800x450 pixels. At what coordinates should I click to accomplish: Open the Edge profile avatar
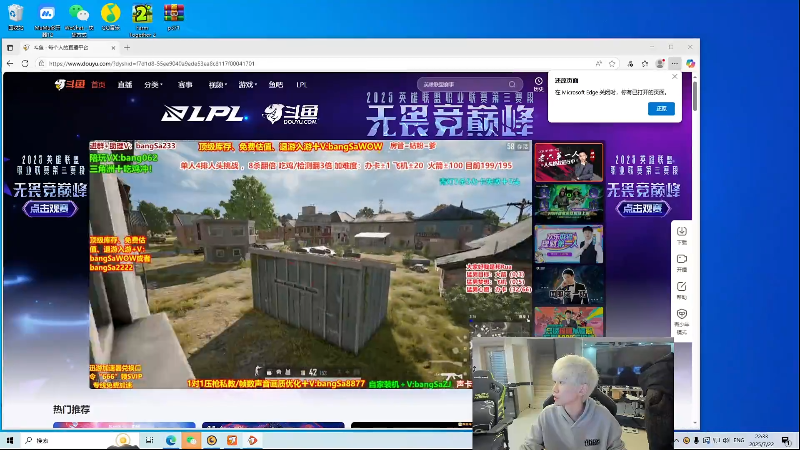click(660, 64)
